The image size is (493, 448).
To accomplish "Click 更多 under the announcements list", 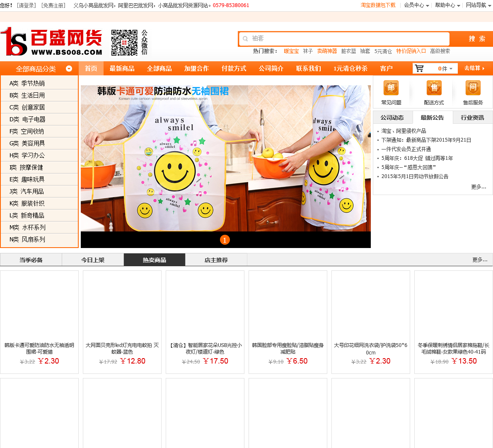I will (x=478, y=187).
